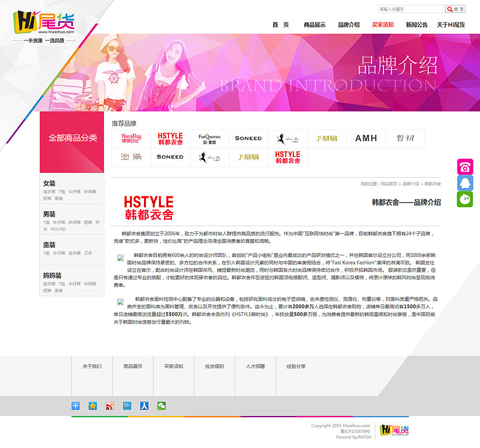Click 网站首页 in the breadcrumb

coord(389,184)
